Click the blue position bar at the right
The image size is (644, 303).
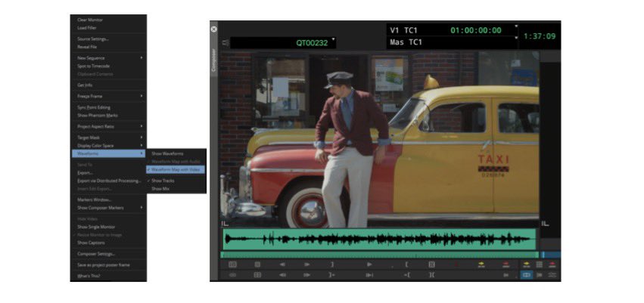pos(550,255)
